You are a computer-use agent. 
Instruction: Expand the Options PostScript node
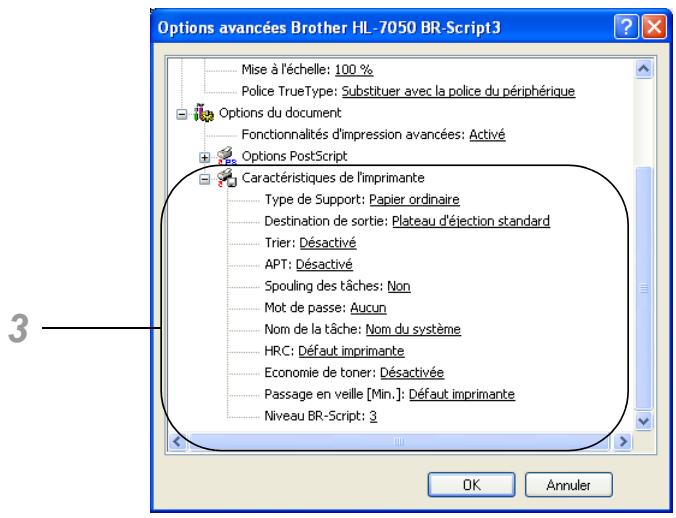(205, 157)
